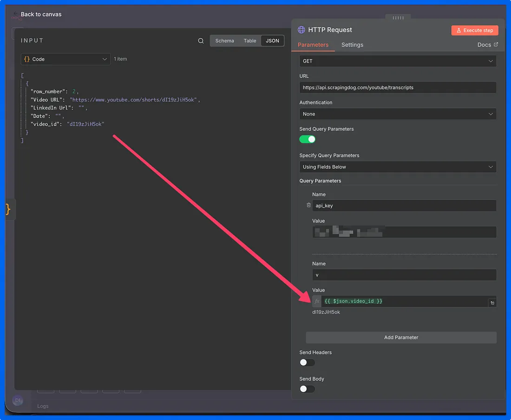Click the delete trash icon beside api_key

(x=308, y=205)
